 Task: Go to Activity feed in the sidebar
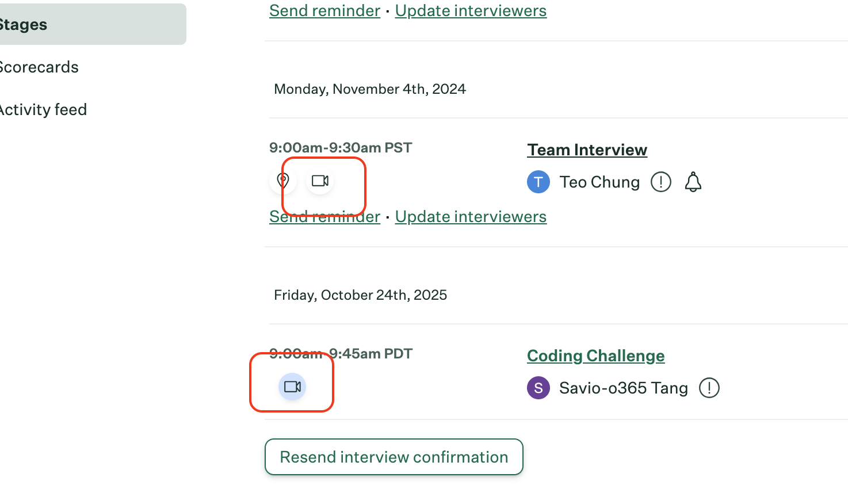pos(43,110)
